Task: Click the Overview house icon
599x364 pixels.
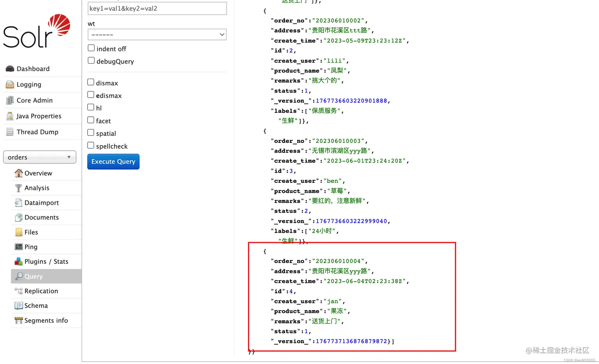Action: click(19, 173)
